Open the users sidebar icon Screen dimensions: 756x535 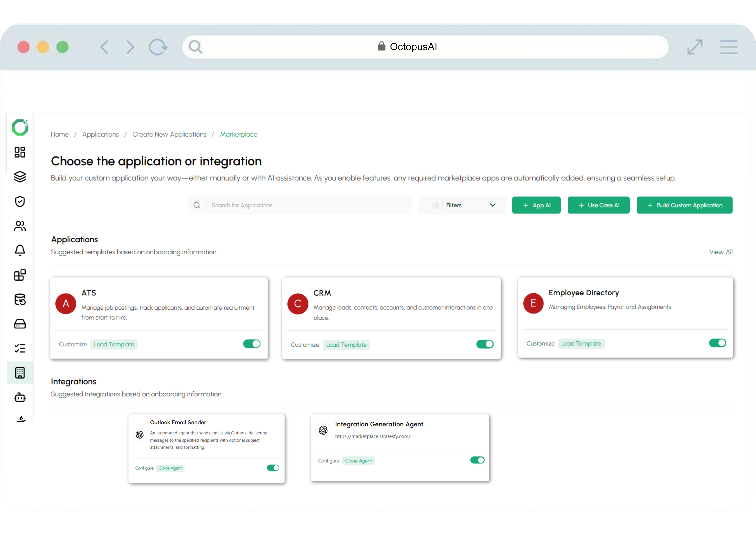tap(20, 226)
